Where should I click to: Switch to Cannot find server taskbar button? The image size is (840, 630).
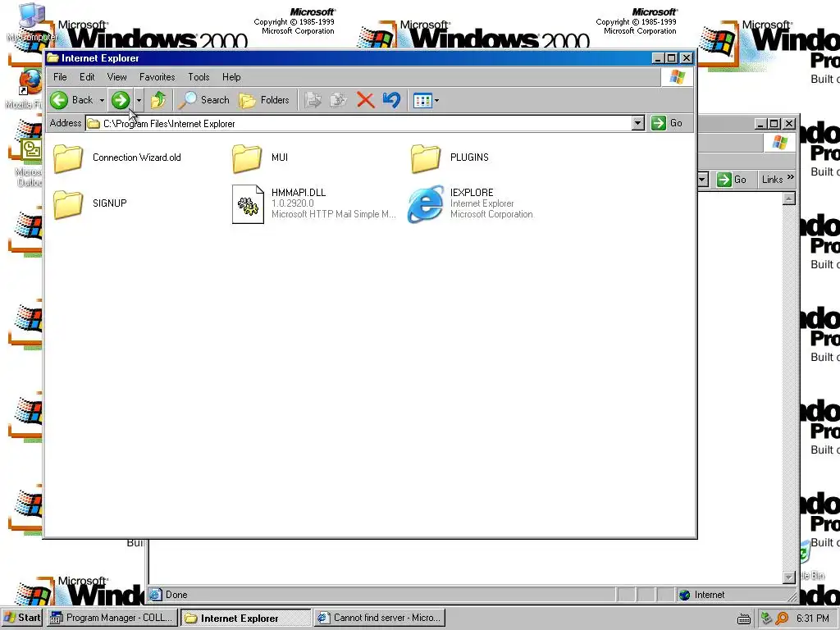tap(380, 618)
